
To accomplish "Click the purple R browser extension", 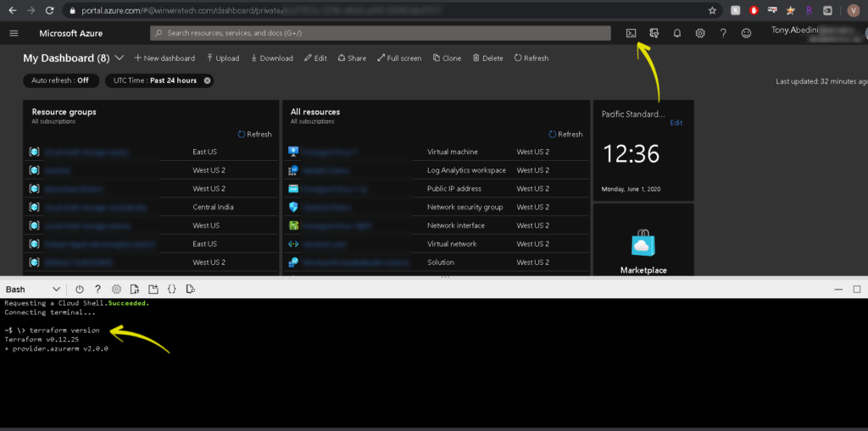I will pyautogui.click(x=810, y=10).
